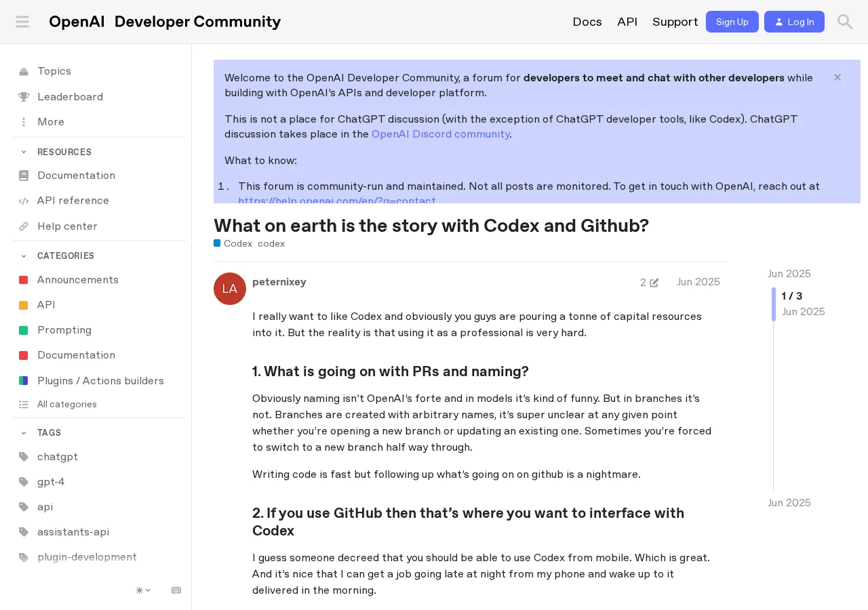Open the codex tag under title
This screenshot has width=868, height=610.
click(x=271, y=244)
